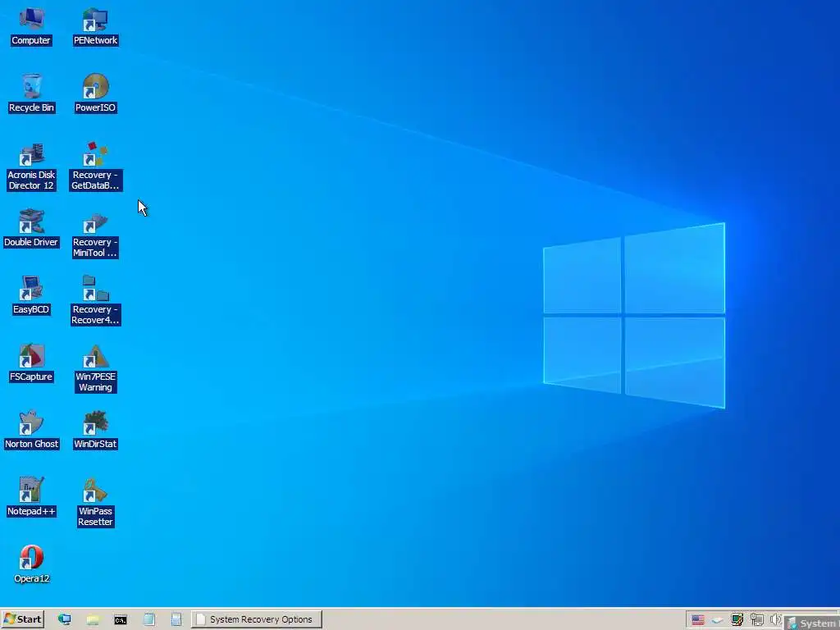The width and height of the screenshot is (840, 630).
Task: Open the calculator quick launch icon
Action: (176, 620)
